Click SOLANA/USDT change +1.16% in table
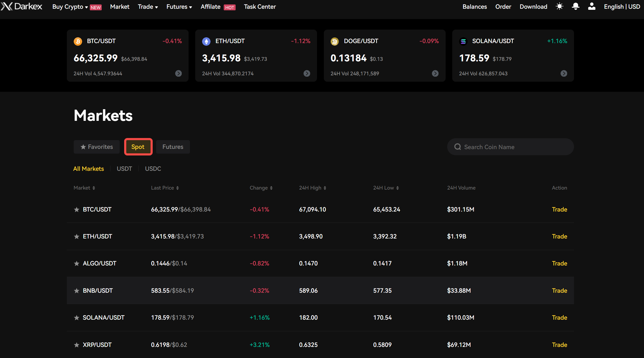 tap(260, 318)
